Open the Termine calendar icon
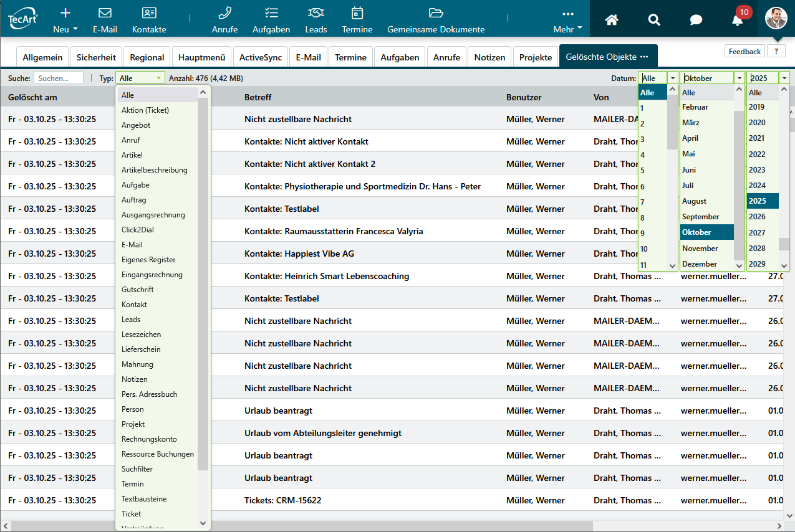The height and width of the screenshot is (532, 795). coord(357,13)
